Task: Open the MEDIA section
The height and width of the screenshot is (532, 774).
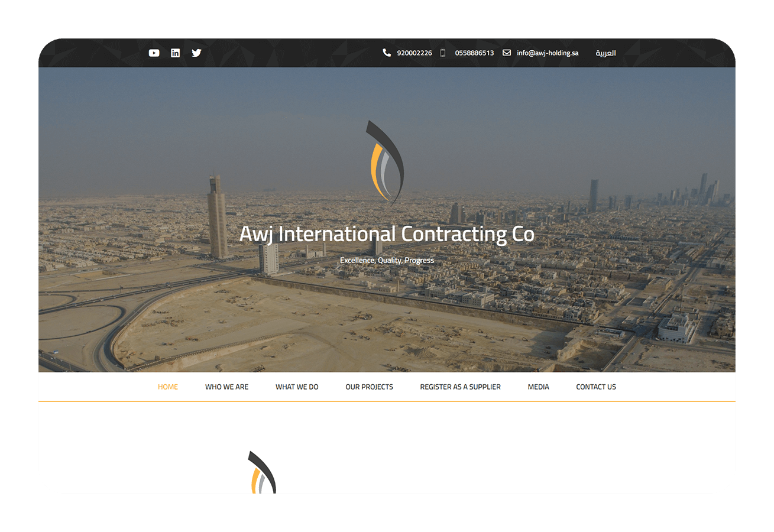Action: pos(538,387)
